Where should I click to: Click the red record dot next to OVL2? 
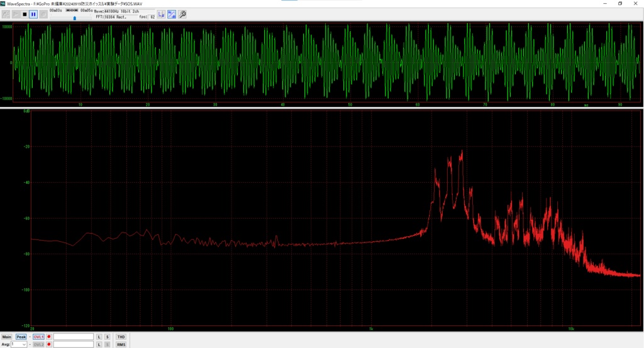tap(49, 344)
